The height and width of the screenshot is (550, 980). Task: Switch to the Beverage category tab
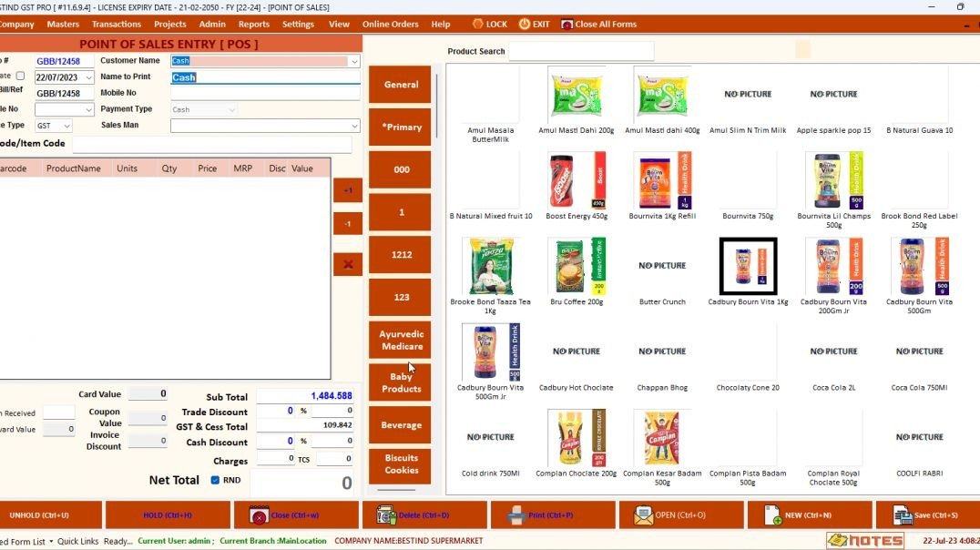(x=399, y=424)
